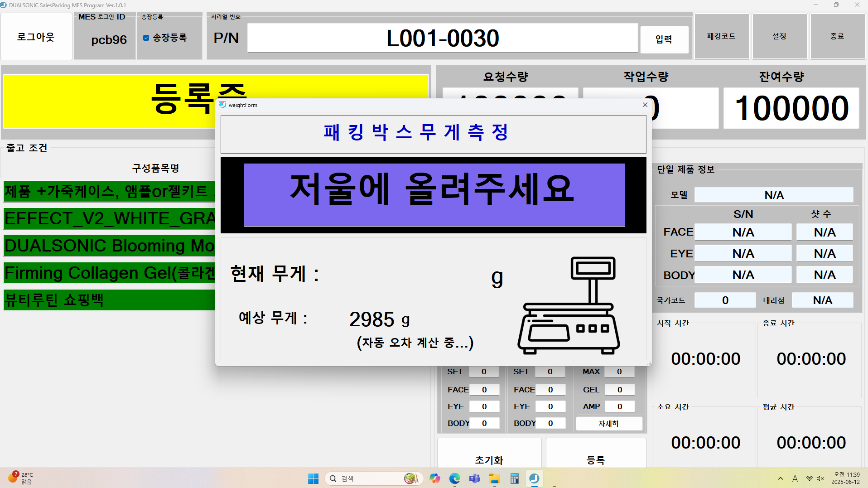Click the Copilot icon in the taskbar

click(x=435, y=478)
